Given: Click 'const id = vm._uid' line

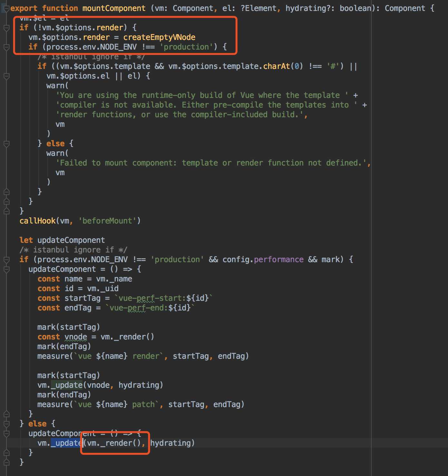Looking at the screenshot, I should point(78,289).
